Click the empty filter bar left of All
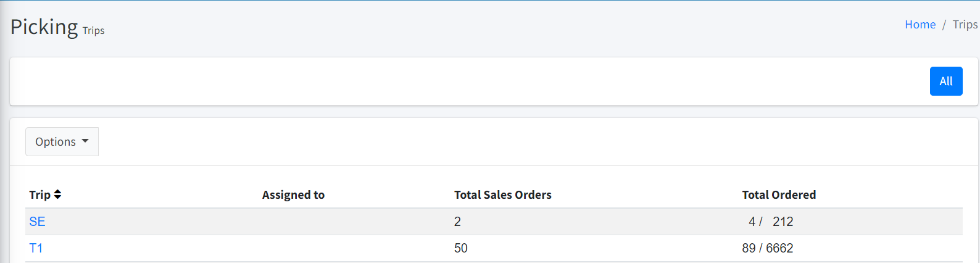The width and height of the screenshot is (980, 263). 463,81
